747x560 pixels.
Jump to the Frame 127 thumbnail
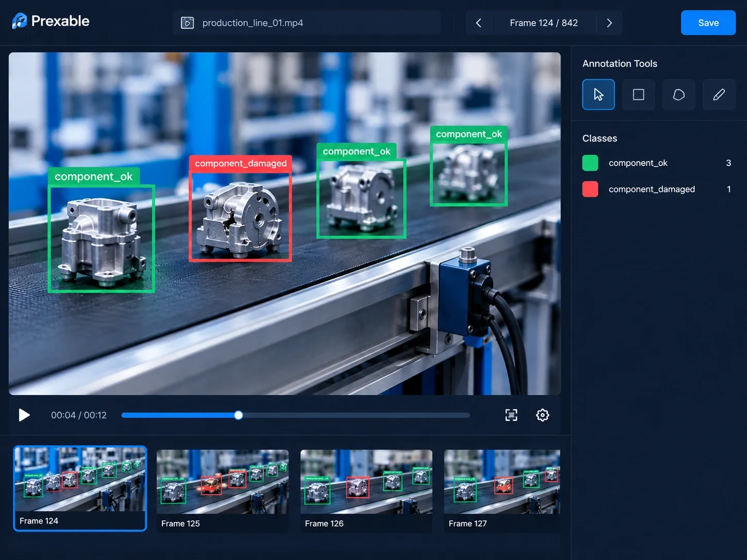pos(502,490)
